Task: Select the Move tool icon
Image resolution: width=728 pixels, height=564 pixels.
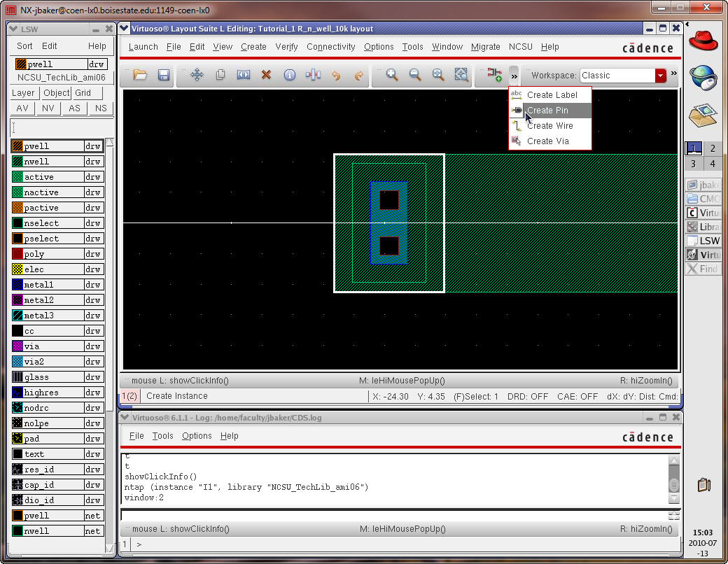Action: point(197,75)
